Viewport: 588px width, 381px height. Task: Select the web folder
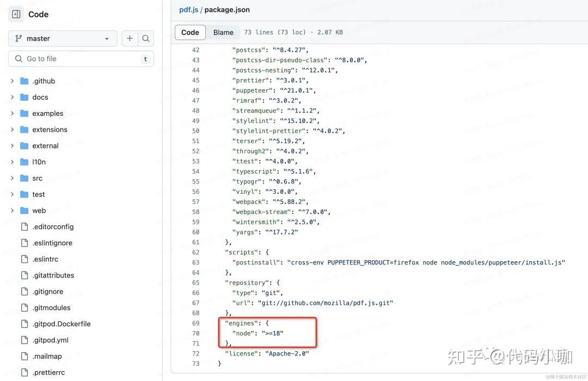click(x=38, y=210)
